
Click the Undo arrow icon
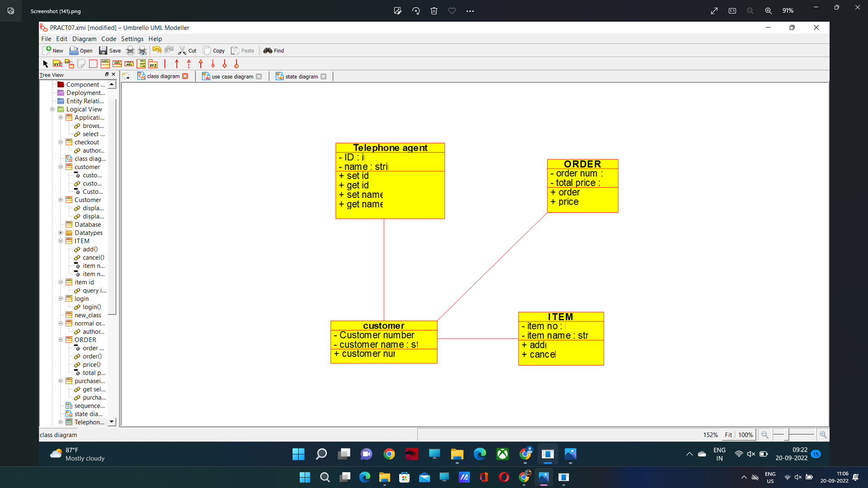156,50
